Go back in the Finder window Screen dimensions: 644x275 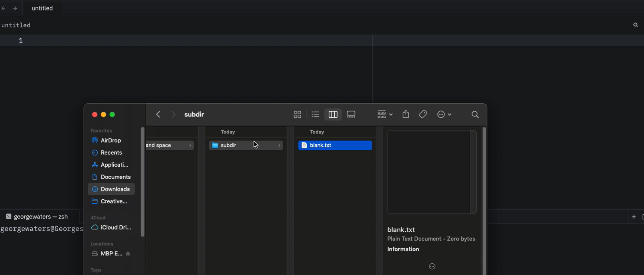pyautogui.click(x=158, y=114)
